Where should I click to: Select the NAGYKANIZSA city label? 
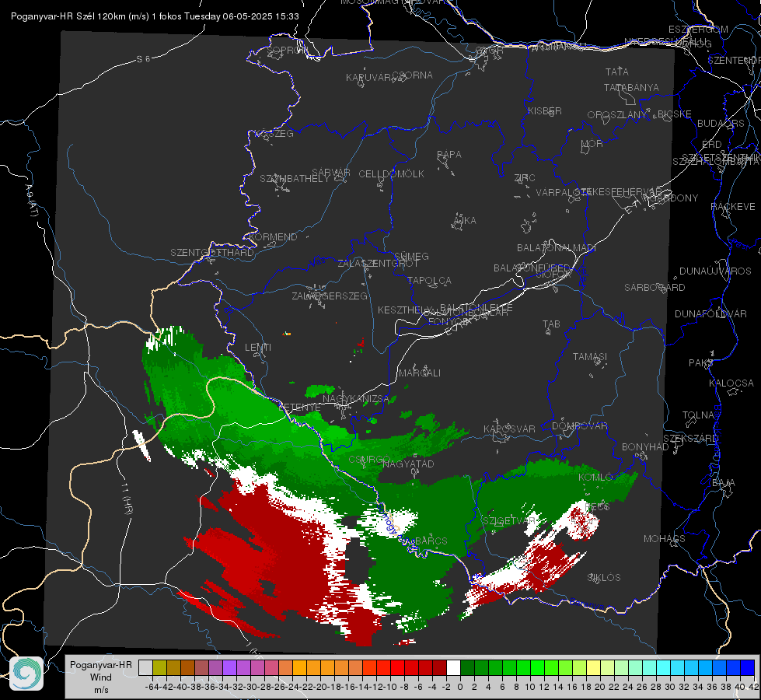tap(356, 399)
